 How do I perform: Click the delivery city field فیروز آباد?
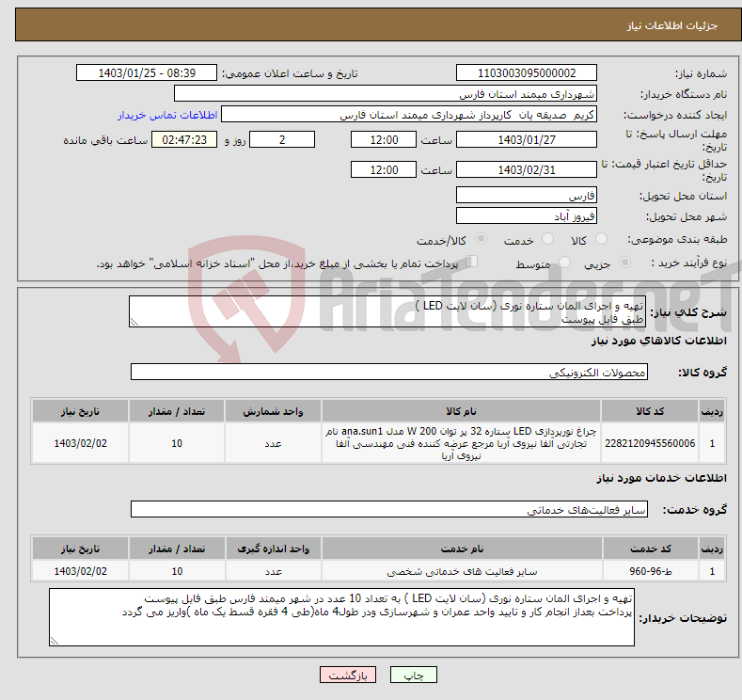pos(527,215)
